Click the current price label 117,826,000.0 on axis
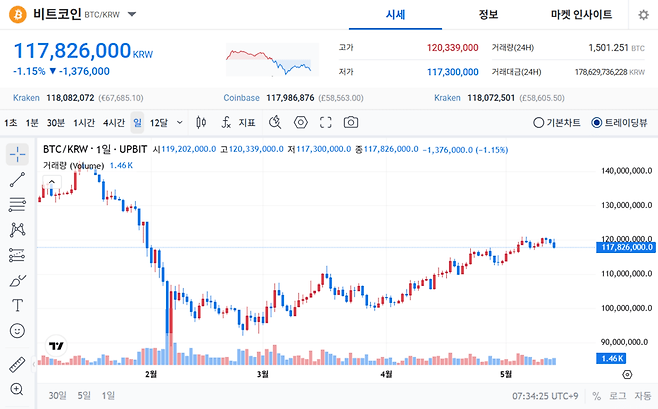 coord(626,247)
